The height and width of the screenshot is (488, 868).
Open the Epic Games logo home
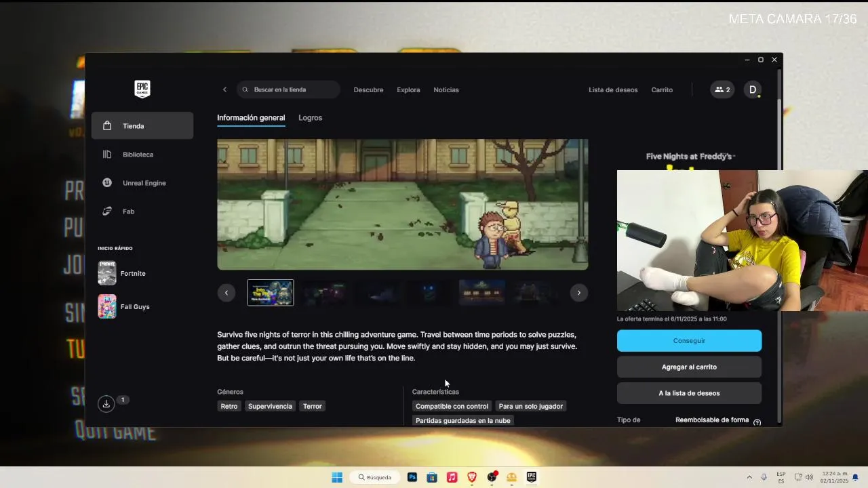[142, 89]
